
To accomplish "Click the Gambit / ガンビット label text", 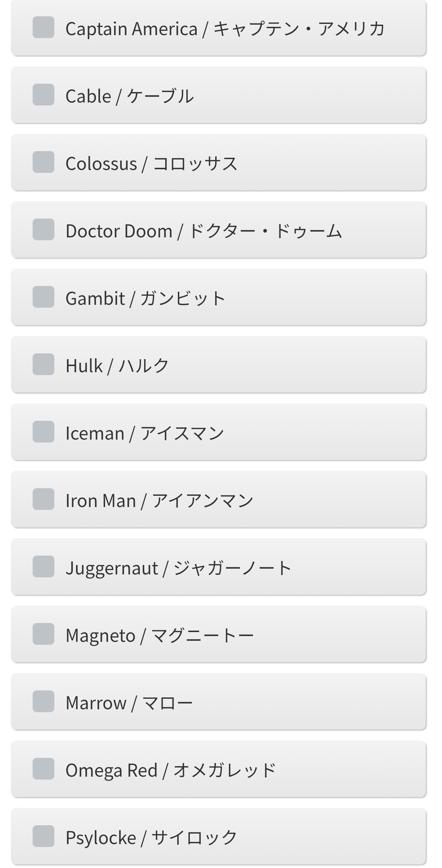I will (x=145, y=299).
